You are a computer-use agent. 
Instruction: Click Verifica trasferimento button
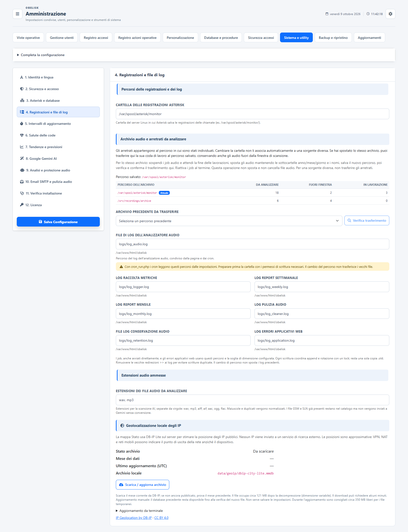click(x=367, y=220)
